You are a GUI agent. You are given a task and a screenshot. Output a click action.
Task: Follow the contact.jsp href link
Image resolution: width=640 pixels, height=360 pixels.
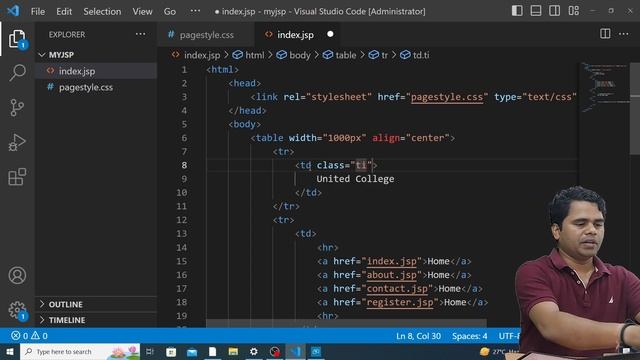tap(397, 289)
